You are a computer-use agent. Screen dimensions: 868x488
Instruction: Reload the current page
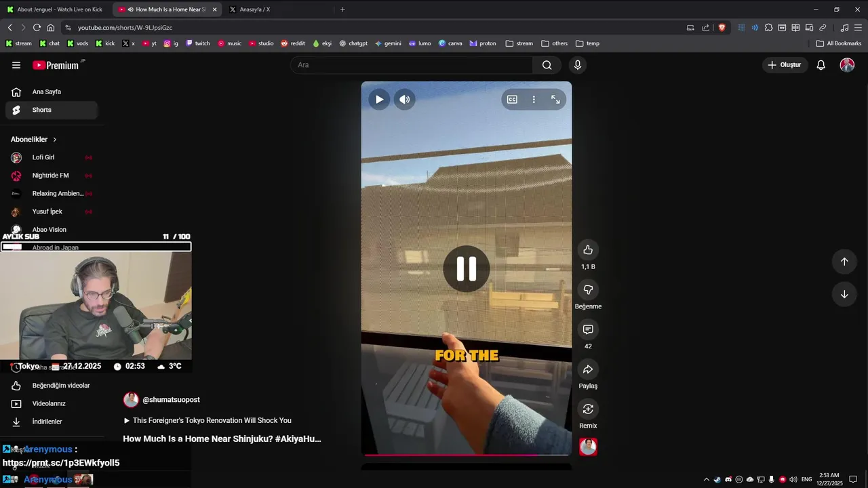pos(37,28)
